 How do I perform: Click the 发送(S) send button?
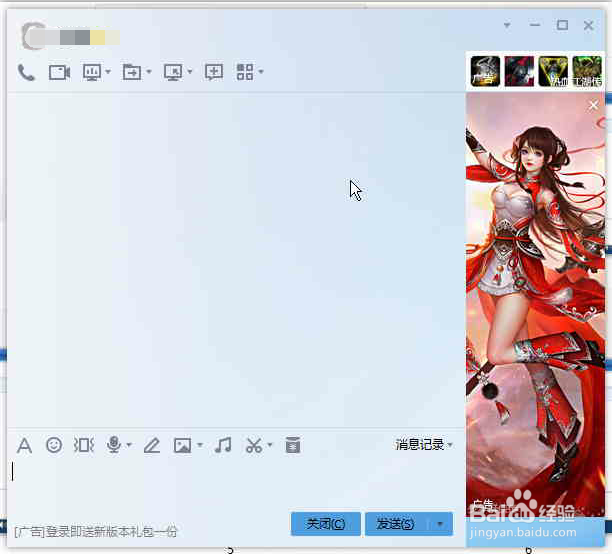click(x=396, y=524)
